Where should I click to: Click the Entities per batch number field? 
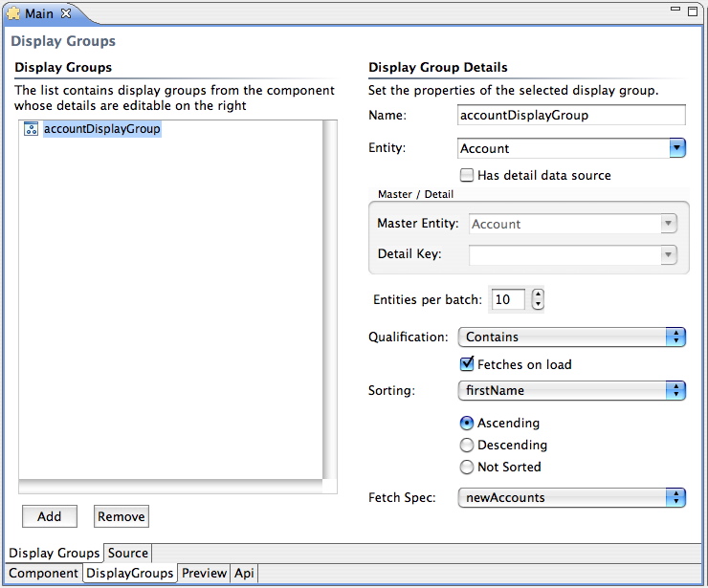tap(508, 299)
